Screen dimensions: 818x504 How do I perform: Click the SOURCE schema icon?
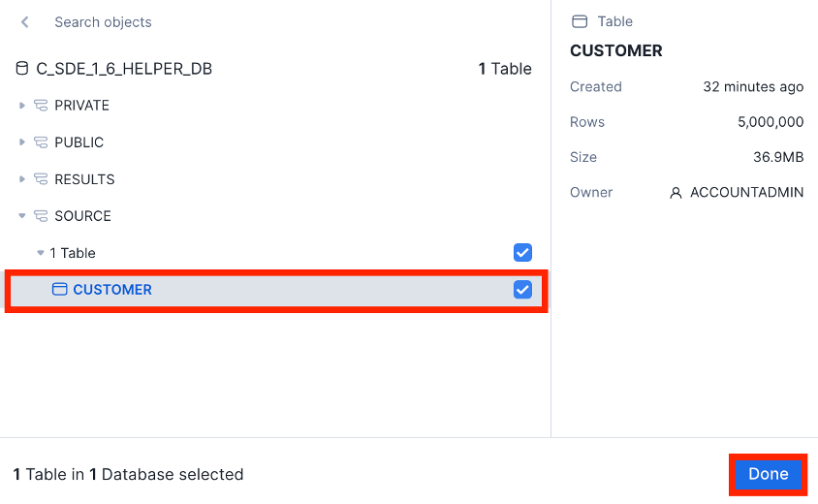coord(41,216)
